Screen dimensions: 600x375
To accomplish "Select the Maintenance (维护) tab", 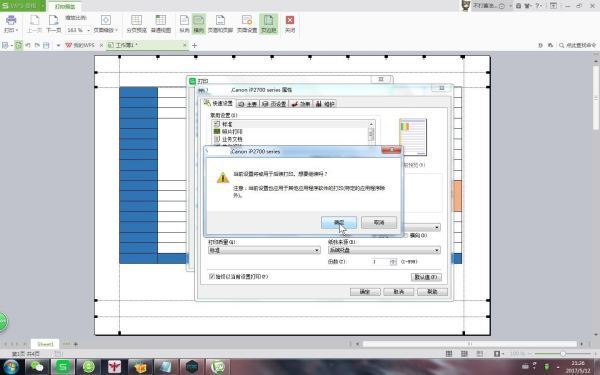I will 325,104.
